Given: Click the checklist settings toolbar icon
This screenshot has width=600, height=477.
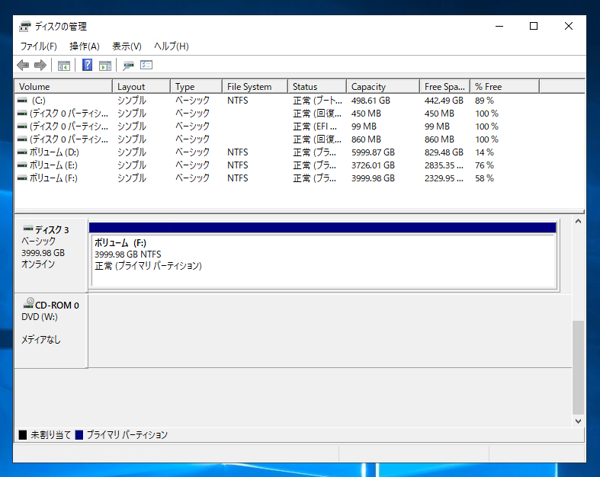Looking at the screenshot, I should [x=146, y=65].
